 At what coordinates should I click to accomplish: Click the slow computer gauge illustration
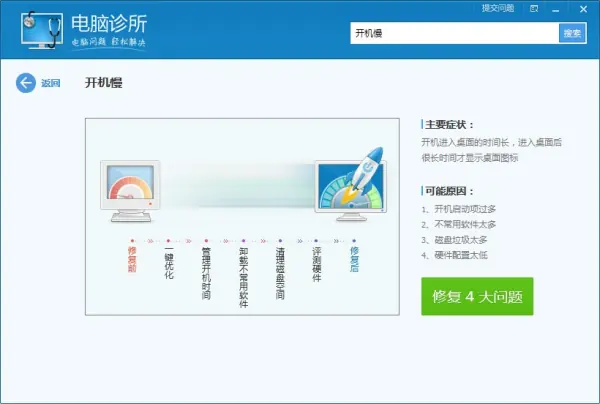(131, 191)
